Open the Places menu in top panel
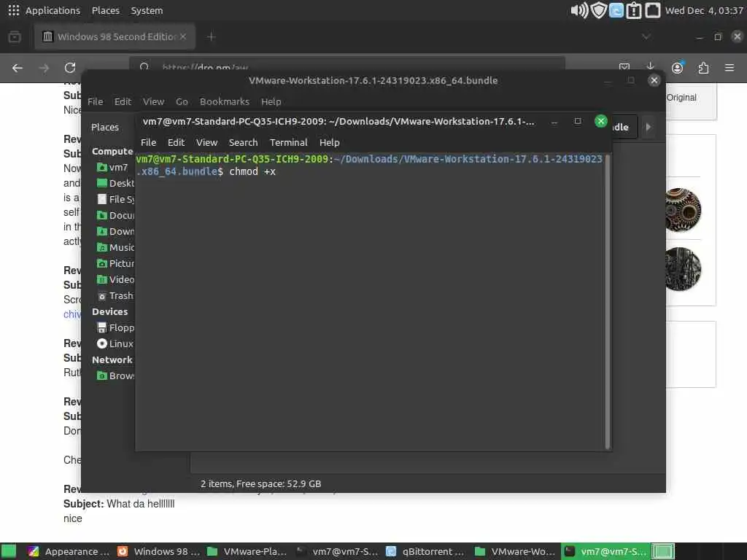747x560 pixels. [x=105, y=10]
